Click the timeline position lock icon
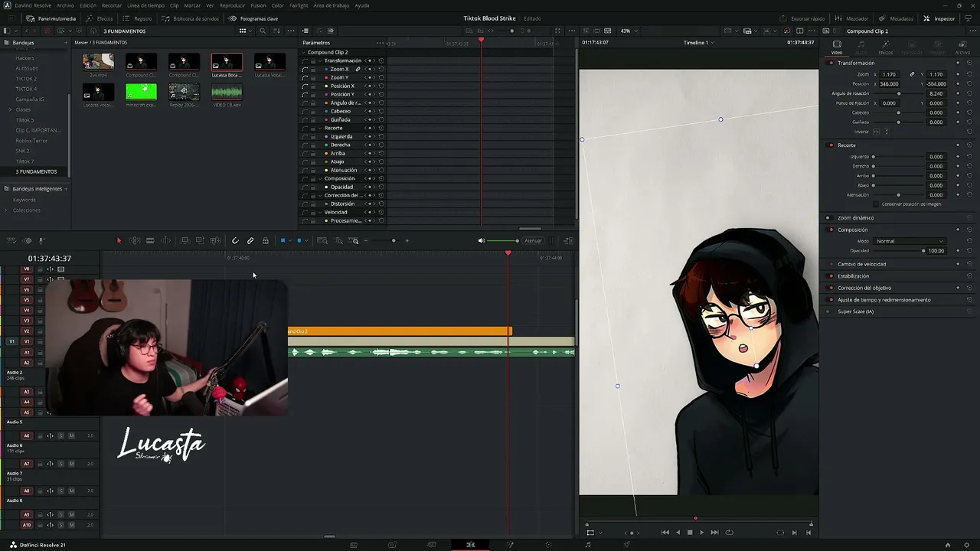 [x=266, y=241]
